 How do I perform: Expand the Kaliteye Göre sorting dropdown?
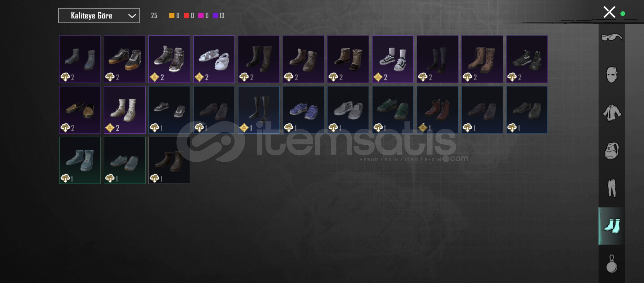(x=99, y=16)
